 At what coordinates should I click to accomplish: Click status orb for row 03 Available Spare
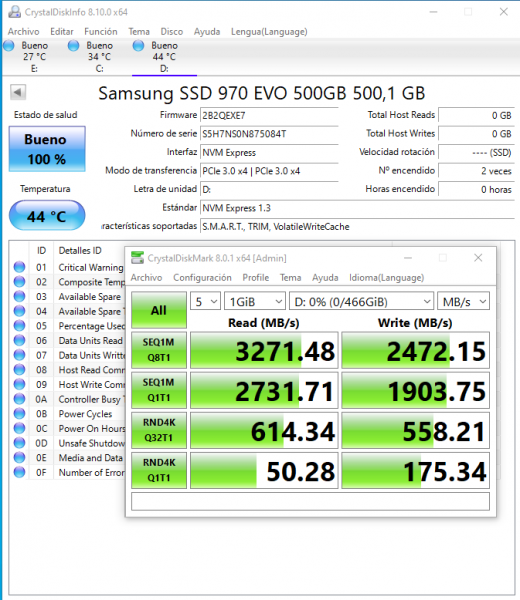pyautogui.click(x=20, y=296)
